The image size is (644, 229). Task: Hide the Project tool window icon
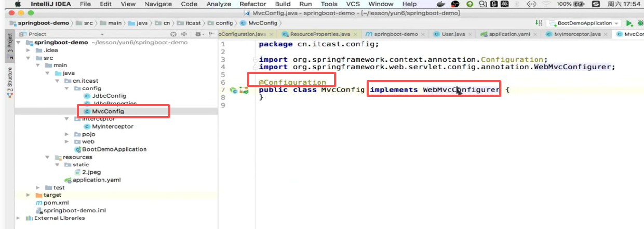[x=211, y=34]
